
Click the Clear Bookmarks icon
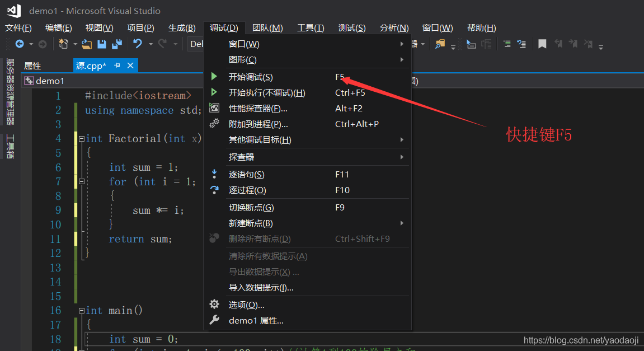coord(588,44)
